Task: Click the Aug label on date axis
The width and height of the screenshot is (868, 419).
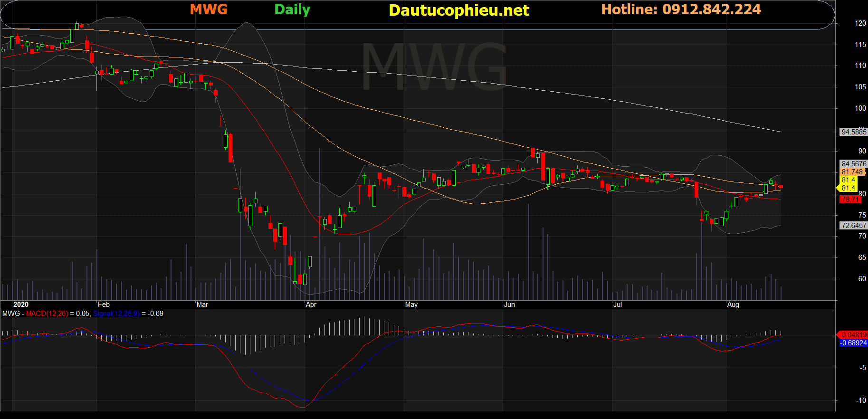Action: 733,305
